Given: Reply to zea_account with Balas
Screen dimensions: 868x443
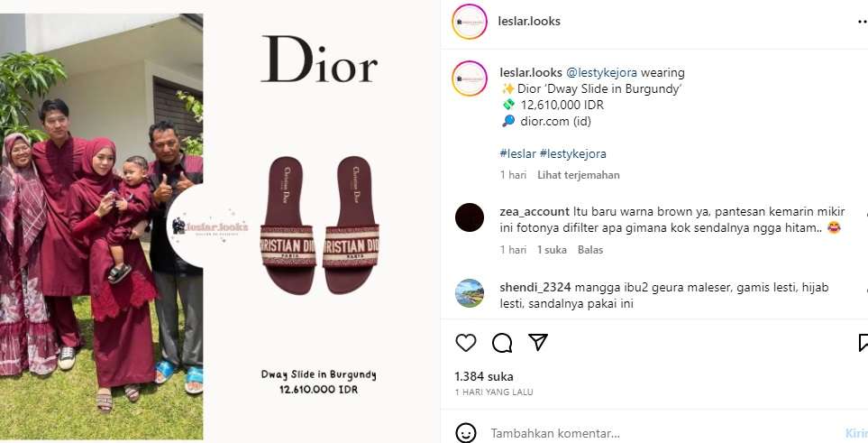Looking at the screenshot, I should tap(590, 250).
